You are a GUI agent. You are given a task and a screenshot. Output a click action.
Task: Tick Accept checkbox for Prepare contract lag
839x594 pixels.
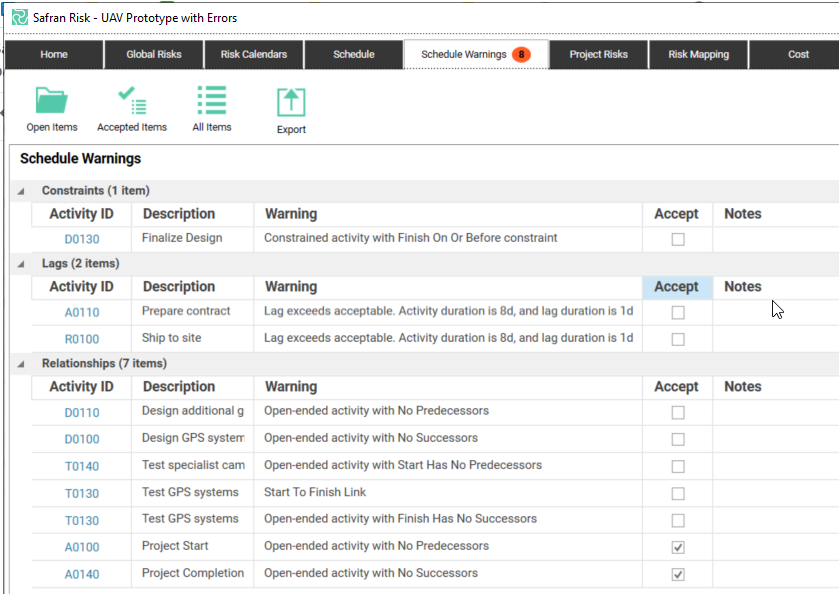[x=678, y=312]
